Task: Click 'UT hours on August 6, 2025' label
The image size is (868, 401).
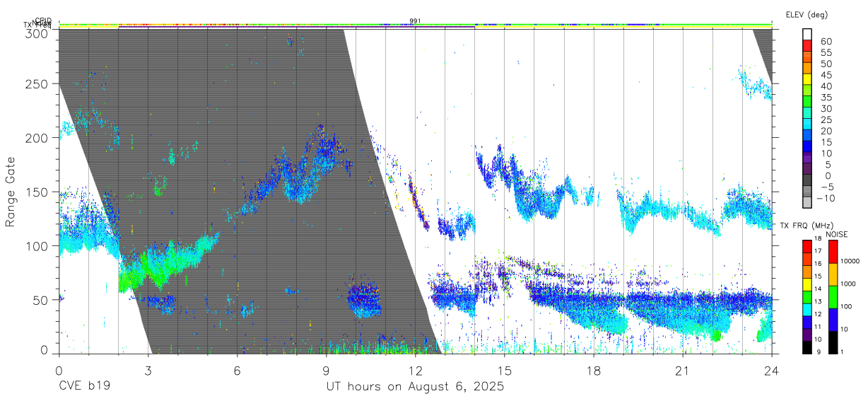Action: [x=415, y=387]
